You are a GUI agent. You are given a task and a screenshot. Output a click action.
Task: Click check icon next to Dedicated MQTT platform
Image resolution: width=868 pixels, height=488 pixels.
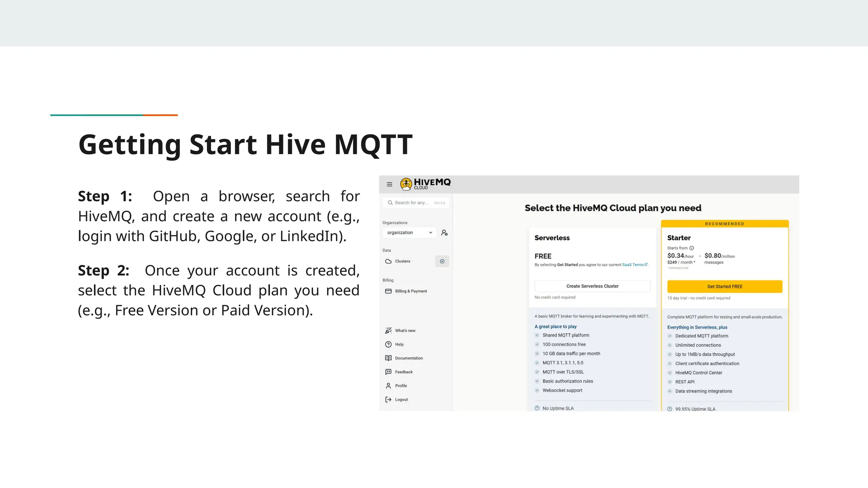tap(670, 336)
